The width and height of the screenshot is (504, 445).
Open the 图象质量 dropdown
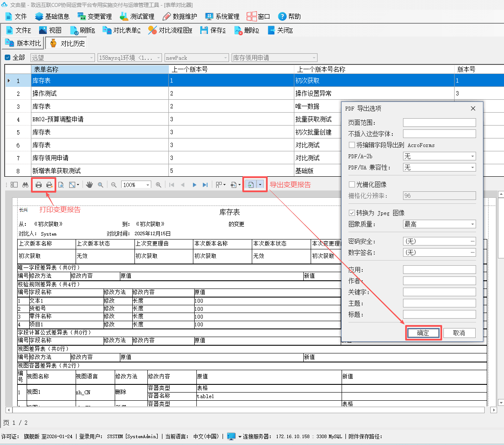440,224
